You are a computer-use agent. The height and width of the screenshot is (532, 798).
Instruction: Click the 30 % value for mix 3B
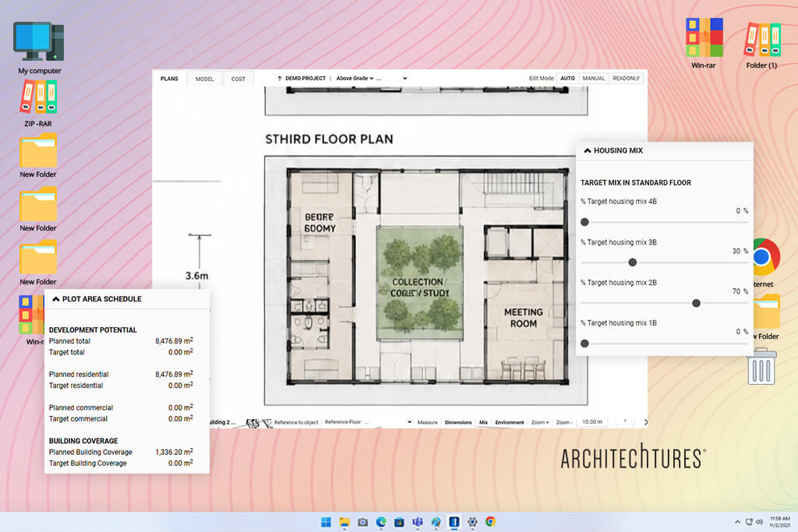tap(740, 252)
